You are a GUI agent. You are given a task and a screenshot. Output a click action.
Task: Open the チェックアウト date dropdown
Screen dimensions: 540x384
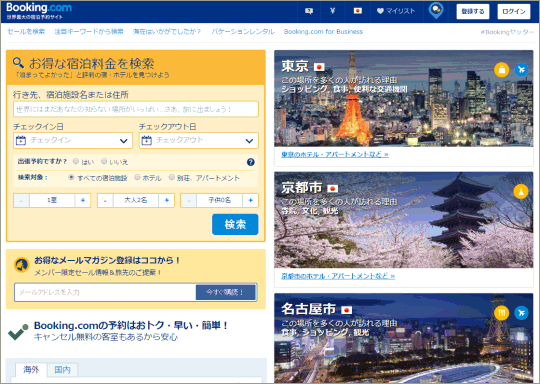[x=199, y=141]
